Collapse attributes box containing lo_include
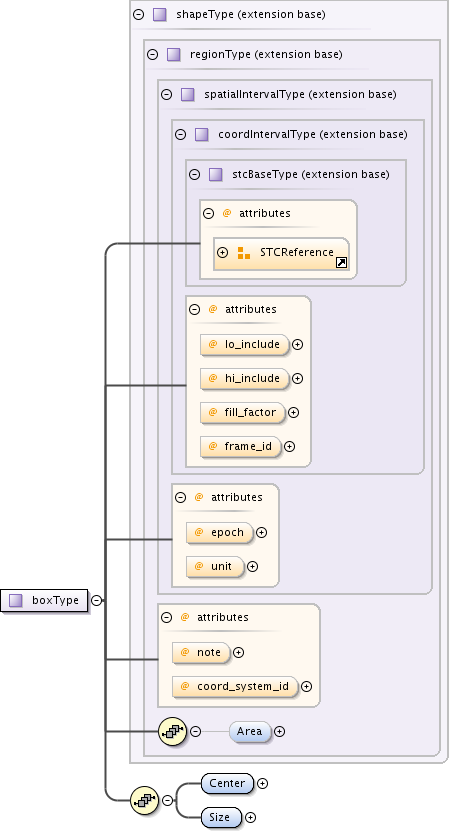This screenshot has height=833, width=450. (194, 309)
